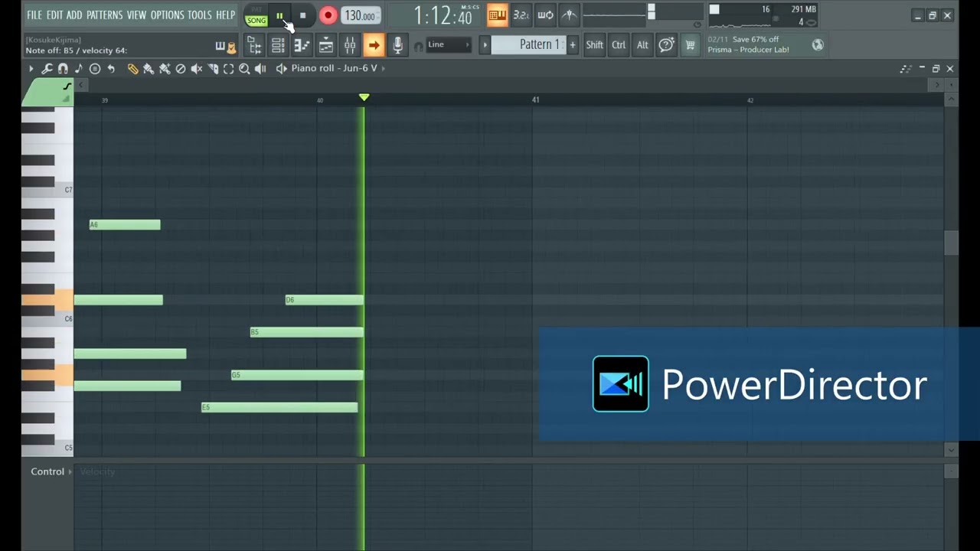This screenshot has height=551, width=980.
Task: Select the Draw pencil tool
Action: click(x=132, y=69)
